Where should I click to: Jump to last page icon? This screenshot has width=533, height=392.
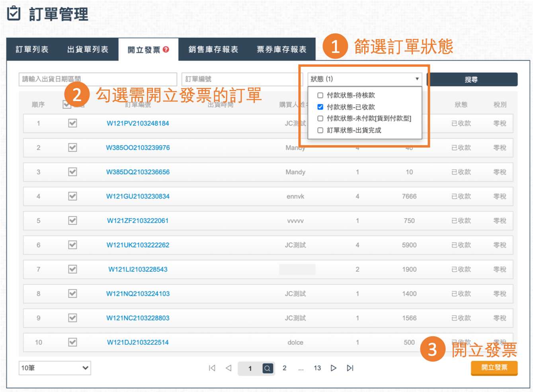pyautogui.click(x=350, y=368)
